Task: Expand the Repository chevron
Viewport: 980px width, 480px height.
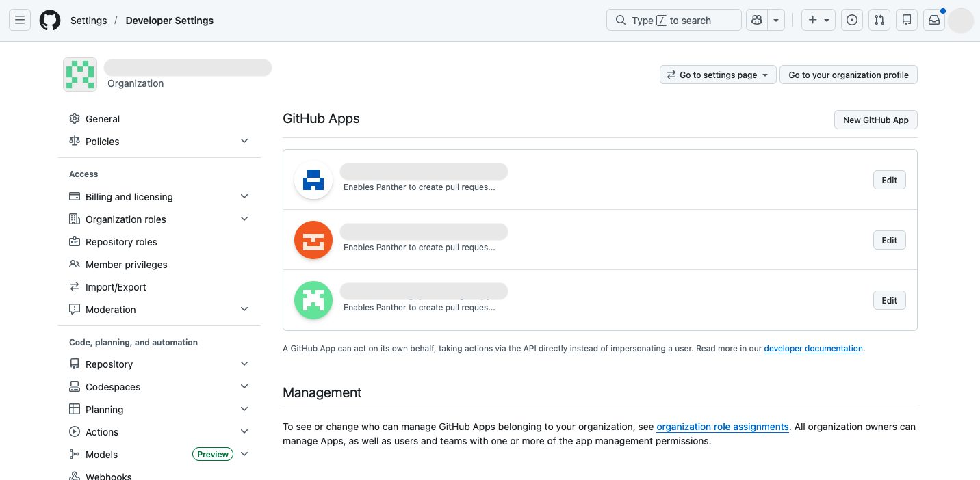Action: click(x=244, y=364)
